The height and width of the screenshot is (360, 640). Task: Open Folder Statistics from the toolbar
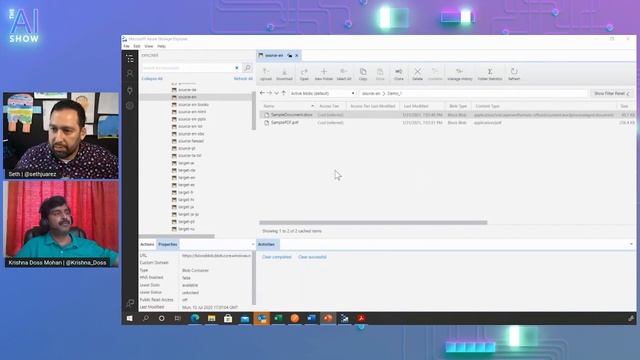490,74
